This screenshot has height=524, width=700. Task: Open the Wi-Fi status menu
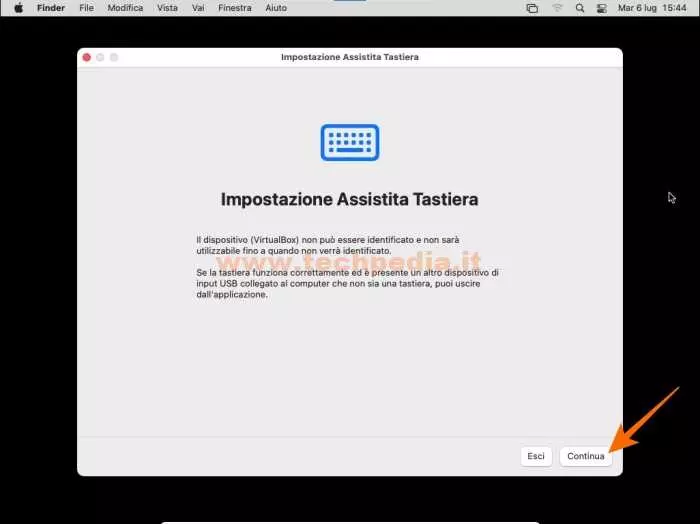557,8
